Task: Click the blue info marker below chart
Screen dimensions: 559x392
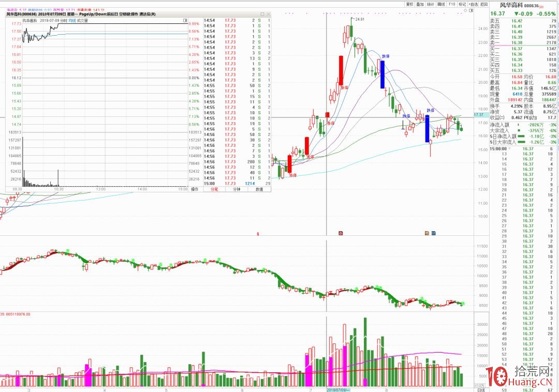Action: coord(434,233)
